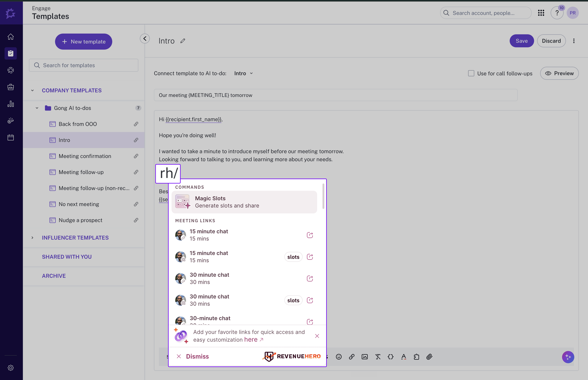Click the RevenueHero popup scrollbar

(x=323, y=196)
